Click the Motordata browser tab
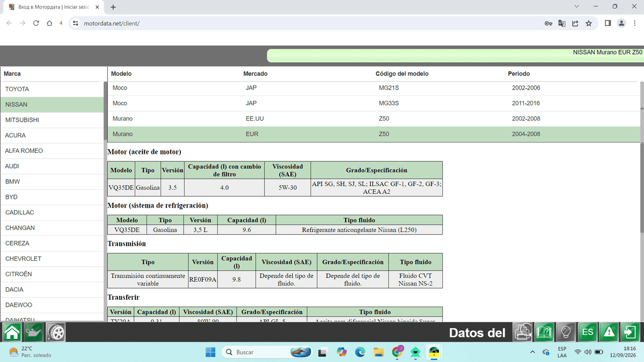Screen dimensions: 644x362 coord(53,7)
